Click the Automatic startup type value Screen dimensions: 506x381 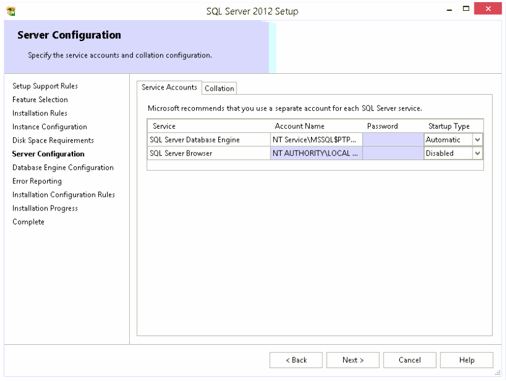click(x=443, y=140)
